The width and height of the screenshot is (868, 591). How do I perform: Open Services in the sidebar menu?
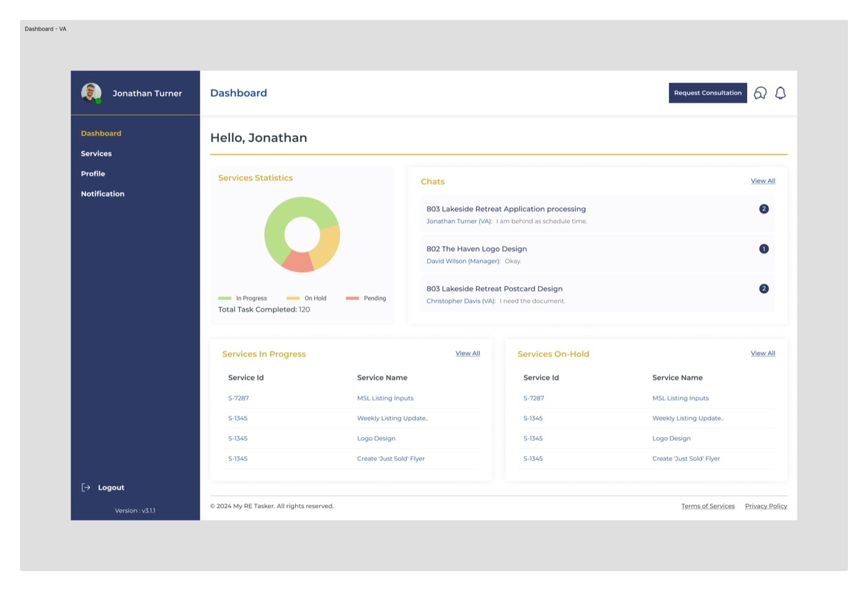click(96, 154)
